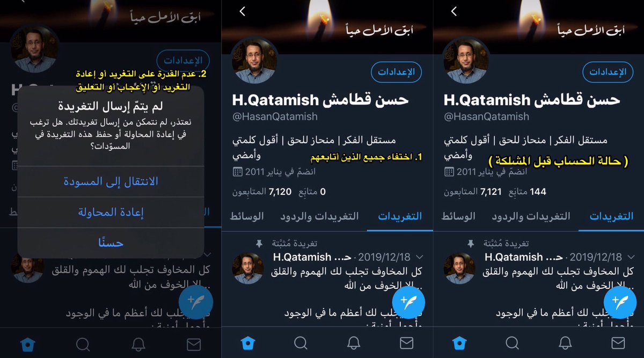The width and height of the screenshot is (644, 358).
Task: Tap back arrow on the 144-following profile
Action: [454, 11]
